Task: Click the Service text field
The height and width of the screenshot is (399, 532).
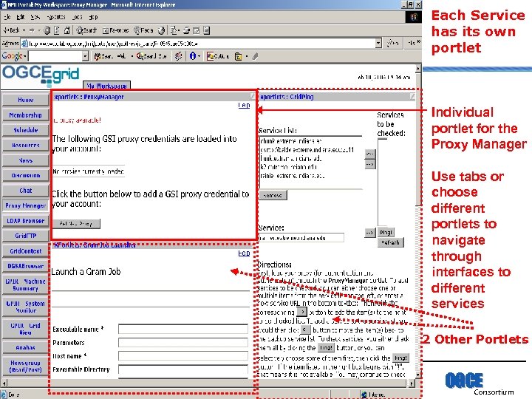Action: tap(301, 238)
